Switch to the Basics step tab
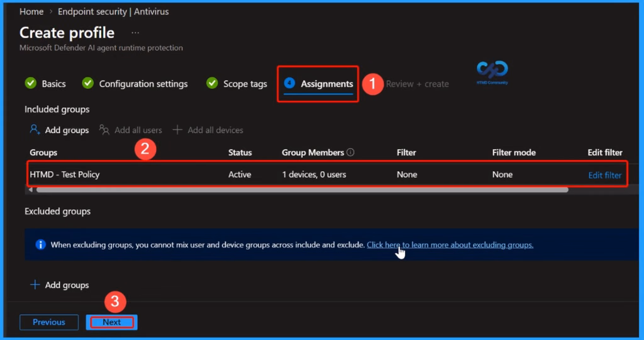The width and height of the screenshot is (644, 340). (x=53, y=84)
